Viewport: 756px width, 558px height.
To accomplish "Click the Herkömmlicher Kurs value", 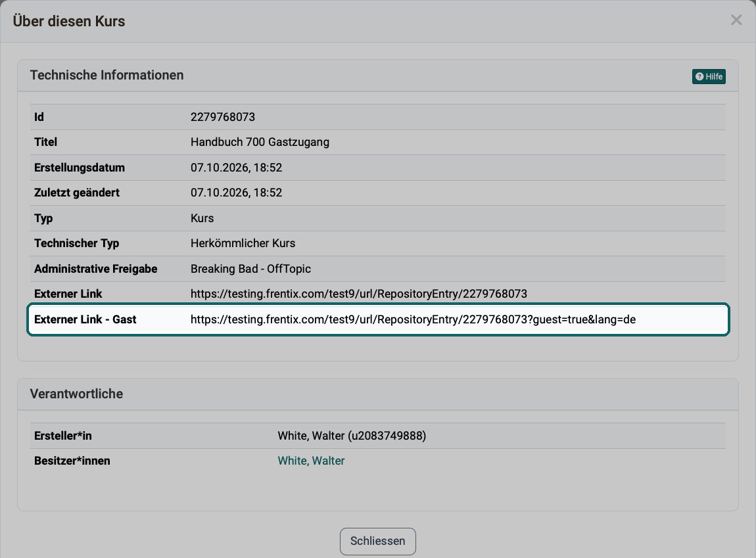I will click(x=243, y=243).
